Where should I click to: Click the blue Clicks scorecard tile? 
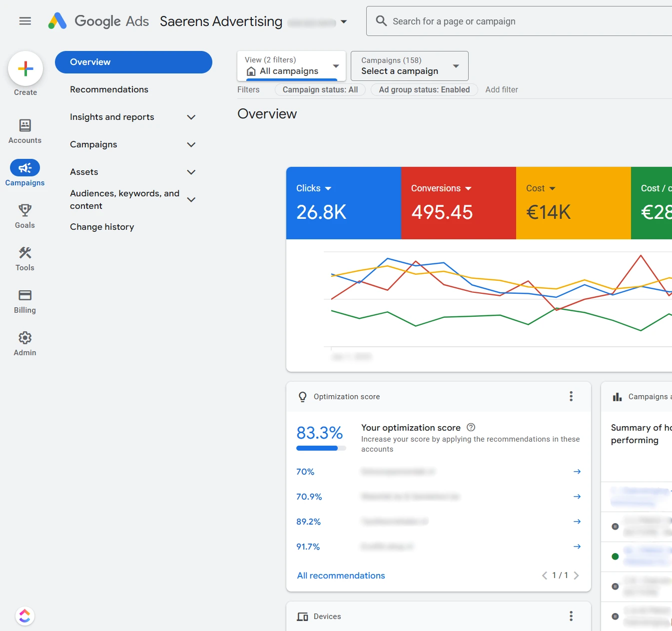[344, 203]
